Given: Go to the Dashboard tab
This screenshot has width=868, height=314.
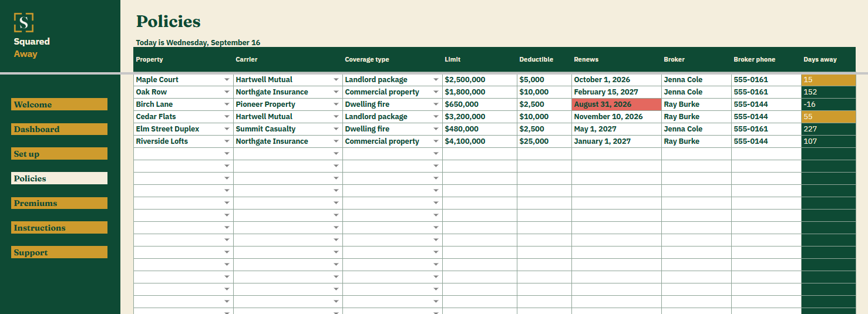Looking at the screenshot, I should point(59,129).
